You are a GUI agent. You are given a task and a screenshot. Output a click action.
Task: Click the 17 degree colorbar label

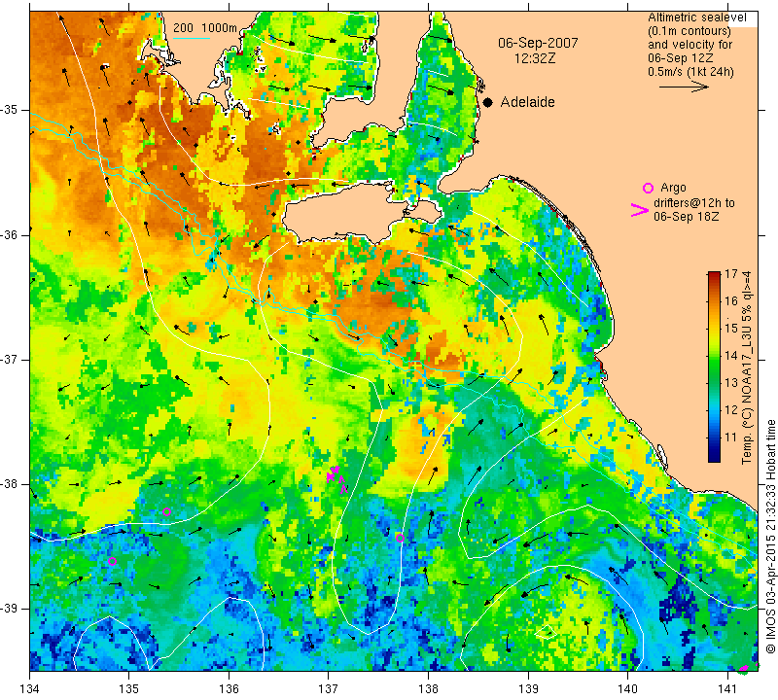point(731,274)
